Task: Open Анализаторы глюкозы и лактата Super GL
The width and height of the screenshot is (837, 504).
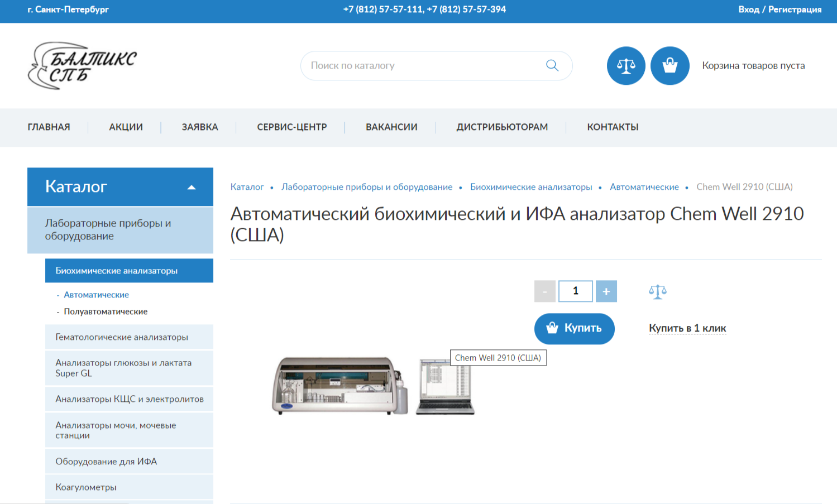Action: [129, 368]
